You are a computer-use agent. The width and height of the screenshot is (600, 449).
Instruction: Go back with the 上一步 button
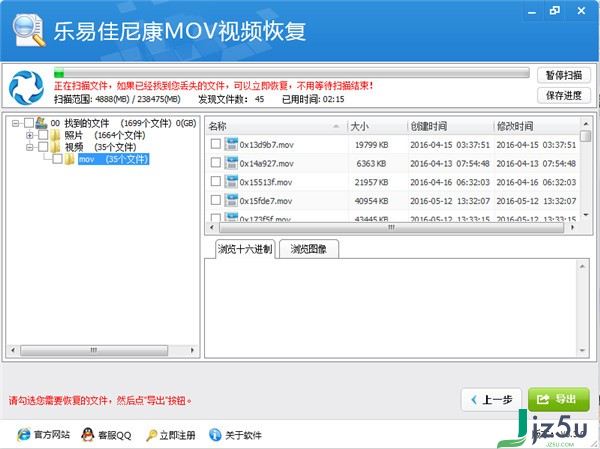coord(492,400)
